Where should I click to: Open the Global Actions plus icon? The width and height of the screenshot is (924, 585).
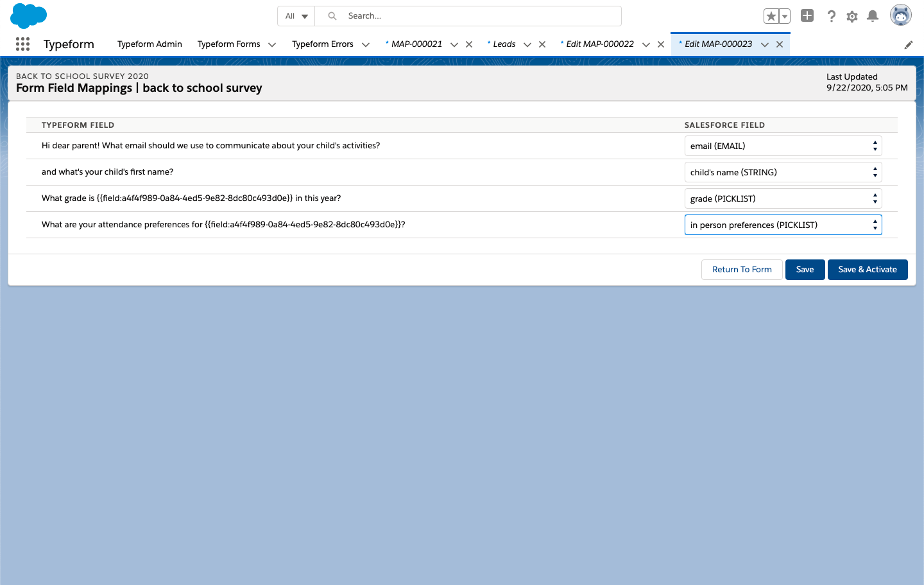(x=807, y=15)
